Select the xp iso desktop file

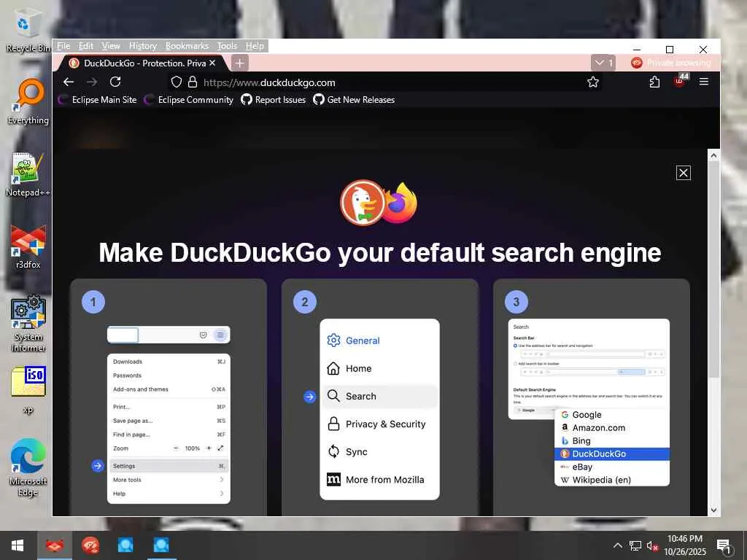pos(28,391)
